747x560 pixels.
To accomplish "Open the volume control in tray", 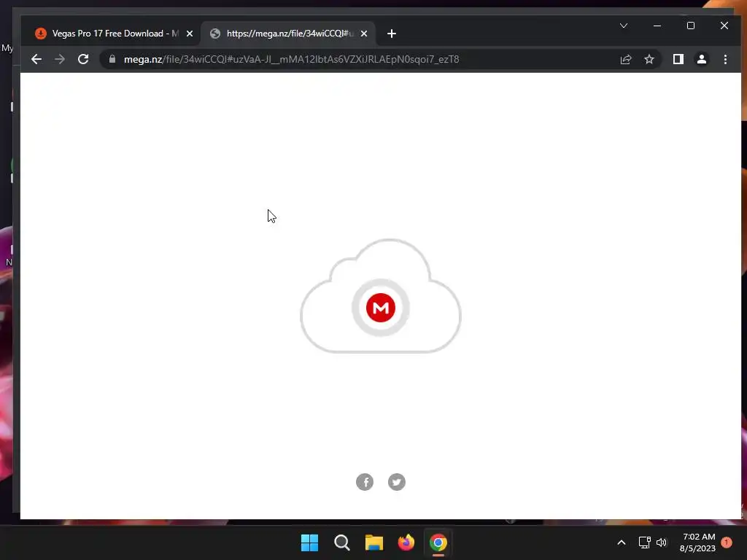I will pos(661,542).
